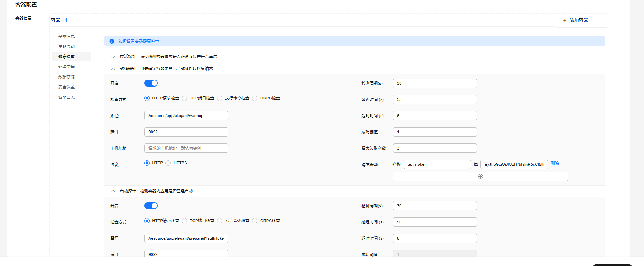Select GRPC检查 for the 就绪探针
The height and width of the screenshot is (266, 644).
click(255, 98)
